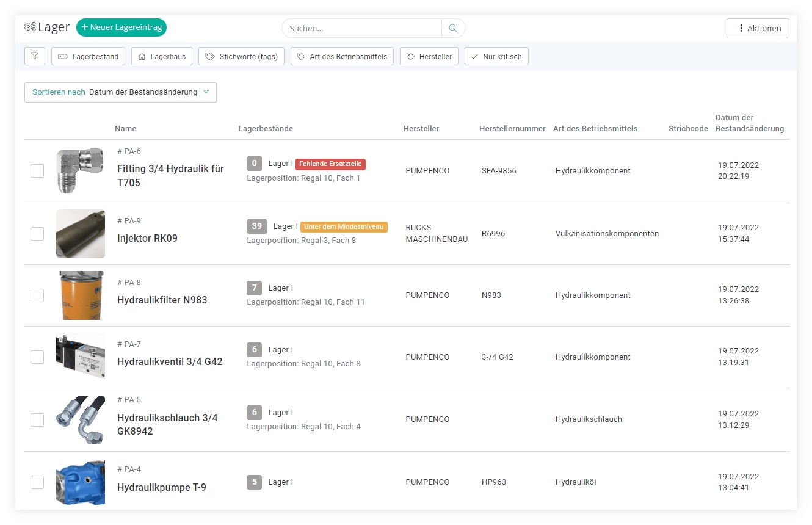This screenshot has width=812, height=525.
Task: Open the Lagerbestand filter
Action: click(89, 56)
